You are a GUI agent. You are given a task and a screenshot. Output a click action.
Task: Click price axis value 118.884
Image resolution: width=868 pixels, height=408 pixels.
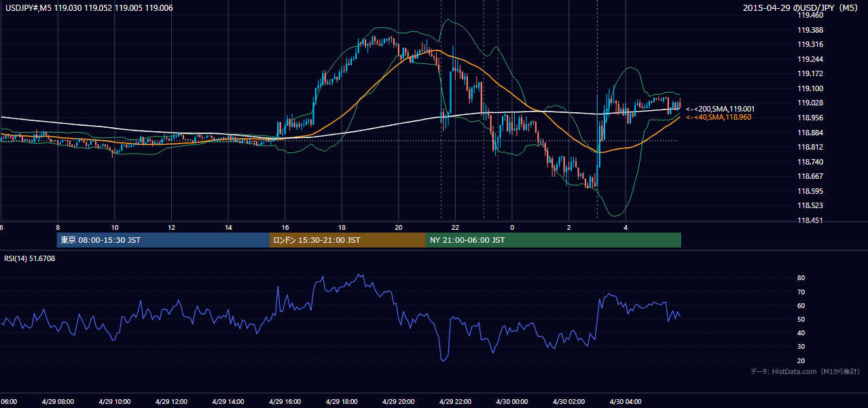(810, 133)
